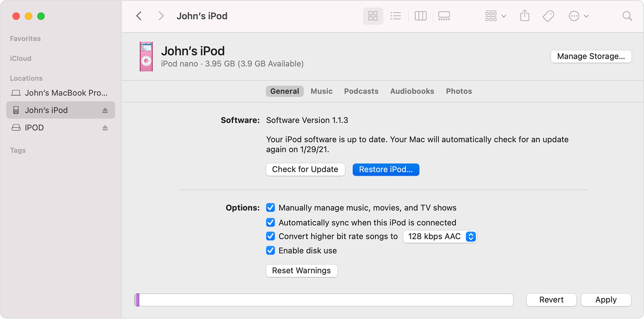The height and width of the screenshot is (319, 644).
Task: Toggle Manually manage music, movies, TV shows
Action: click(270, 207)
